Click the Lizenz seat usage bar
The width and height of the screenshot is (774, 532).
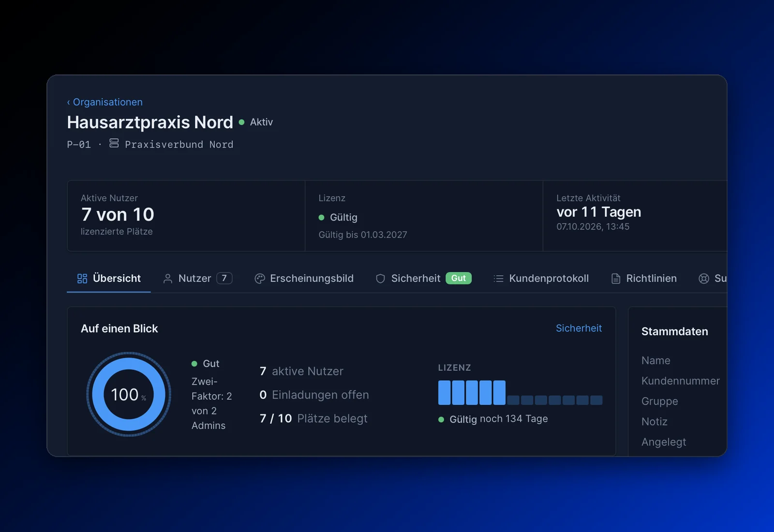[x=520, y=393]
